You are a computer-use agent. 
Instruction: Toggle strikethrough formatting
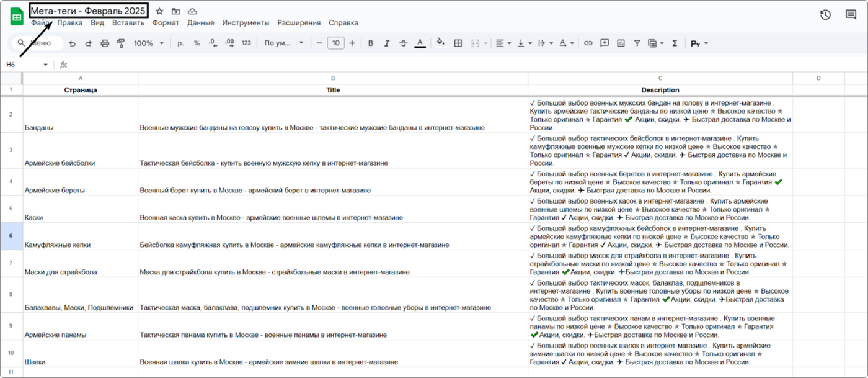(x=404, y=43)
